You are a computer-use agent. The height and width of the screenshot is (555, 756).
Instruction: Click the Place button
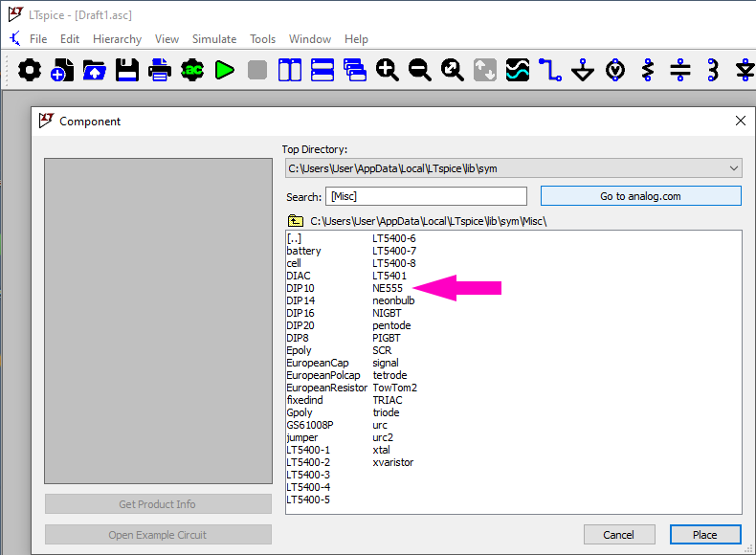tap(705, 535)
